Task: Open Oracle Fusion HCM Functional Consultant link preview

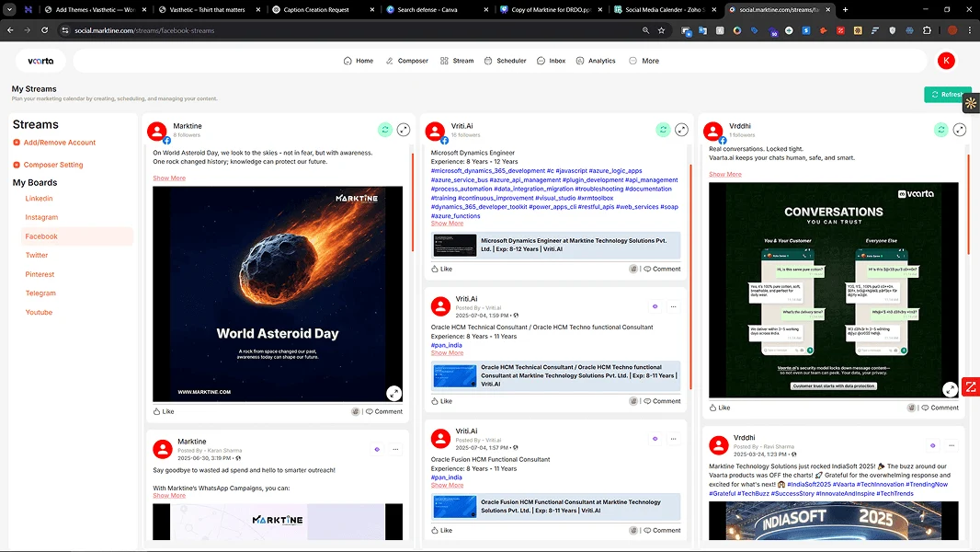Action: (555, 506)
